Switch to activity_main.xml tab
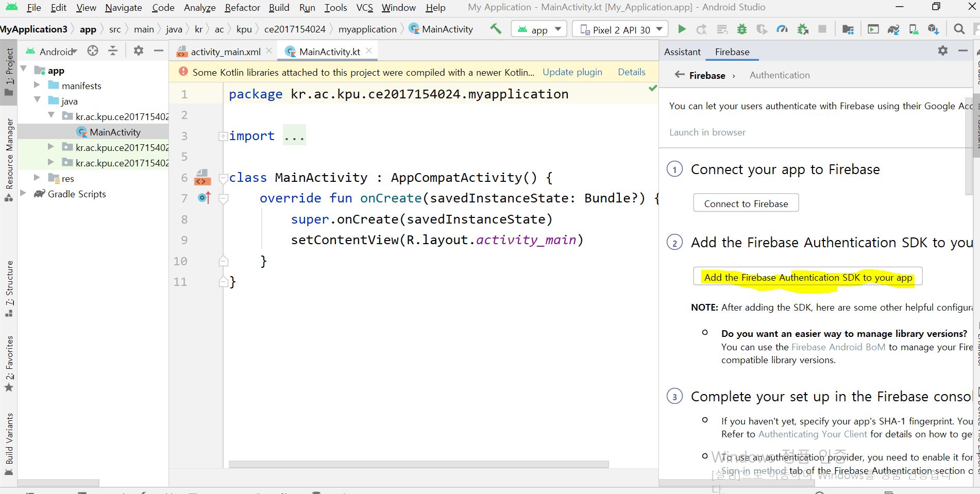Screen dimensions: 980x494 coord(226,52)
